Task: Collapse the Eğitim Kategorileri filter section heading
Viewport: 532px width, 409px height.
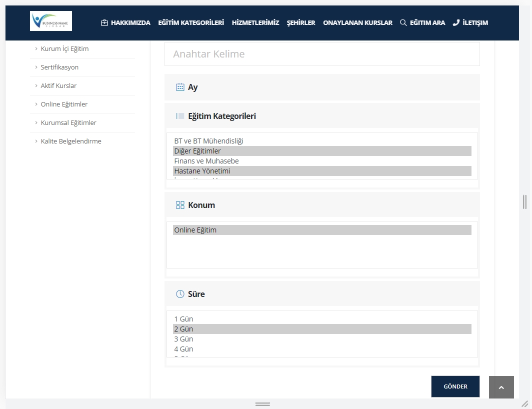Action: 322,116
